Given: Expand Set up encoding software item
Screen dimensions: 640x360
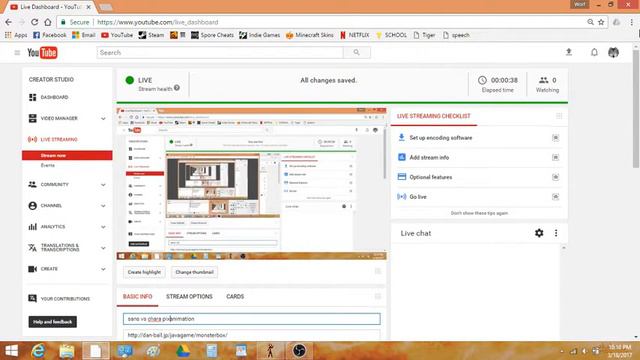Looking at the screenshot, I should [x=556, y=138].
